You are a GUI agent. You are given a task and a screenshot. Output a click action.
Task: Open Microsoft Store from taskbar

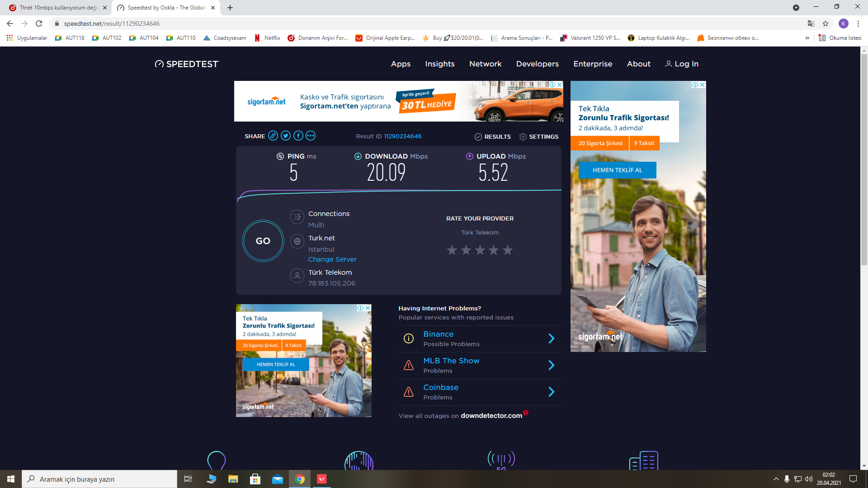tap(255, 479)
